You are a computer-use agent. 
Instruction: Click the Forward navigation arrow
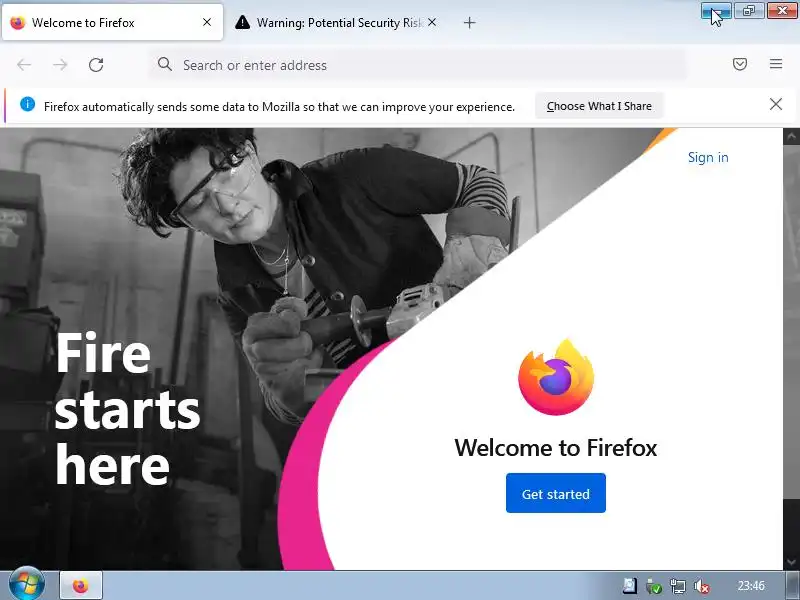click(60, 65)
